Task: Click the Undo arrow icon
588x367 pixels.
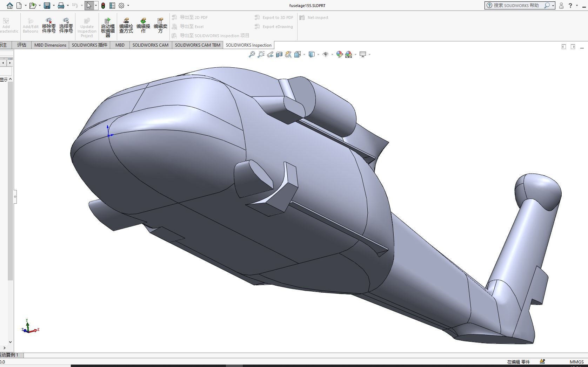Action: pyautogui.click(x=75, y=6)
